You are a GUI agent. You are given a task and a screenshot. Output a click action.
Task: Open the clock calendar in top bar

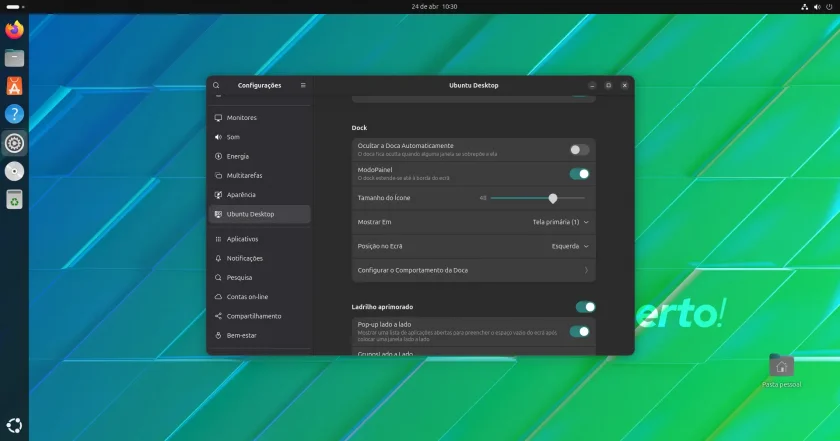point(434,7)
